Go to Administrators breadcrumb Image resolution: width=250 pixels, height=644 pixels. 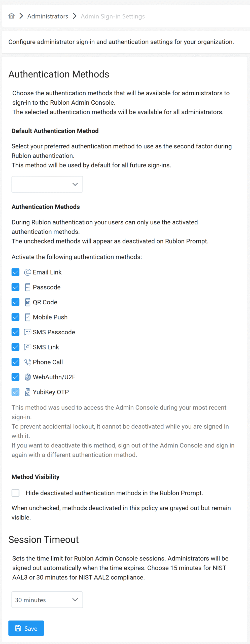click(x=48, y=16)
